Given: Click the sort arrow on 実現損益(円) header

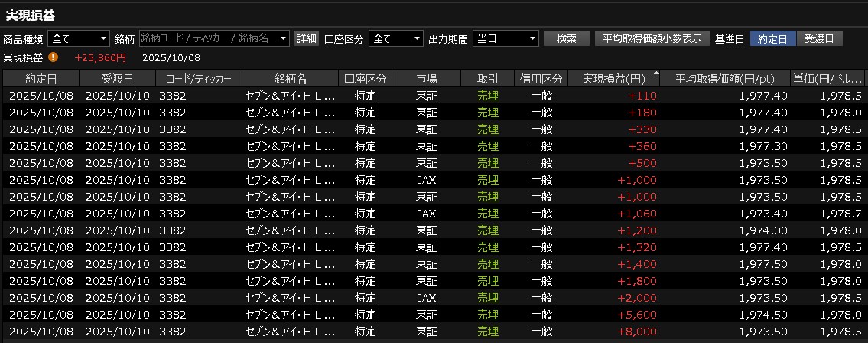Looking at the screenshot, I should 656,73.
